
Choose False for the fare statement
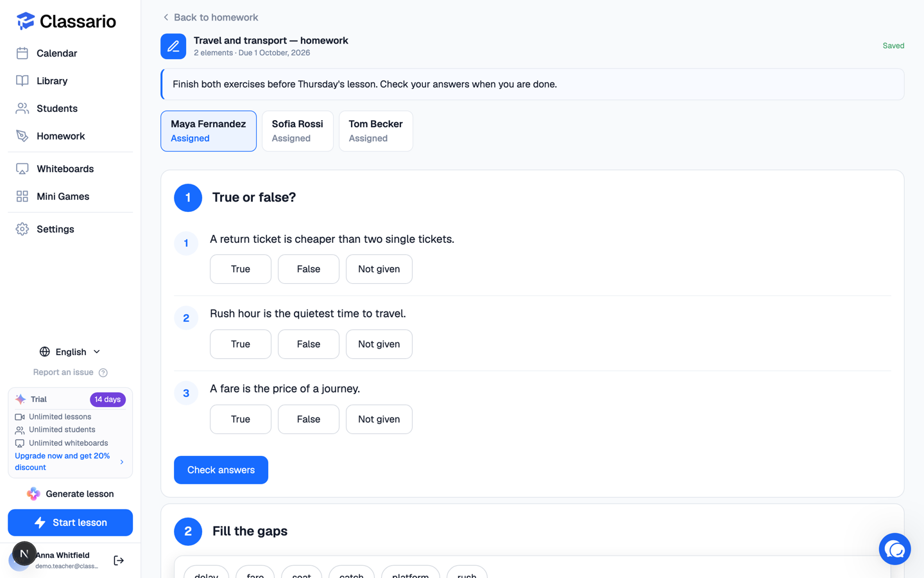309,419
